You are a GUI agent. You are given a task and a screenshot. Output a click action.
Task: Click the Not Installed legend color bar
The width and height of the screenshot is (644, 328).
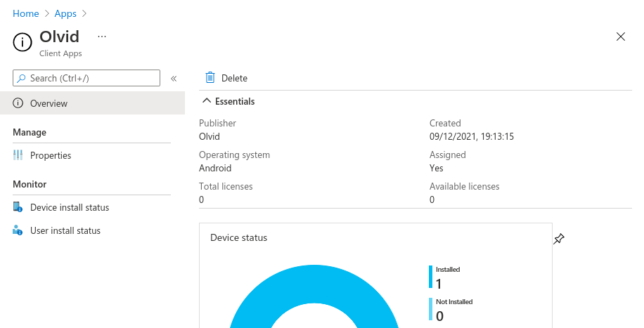(430, 309)
